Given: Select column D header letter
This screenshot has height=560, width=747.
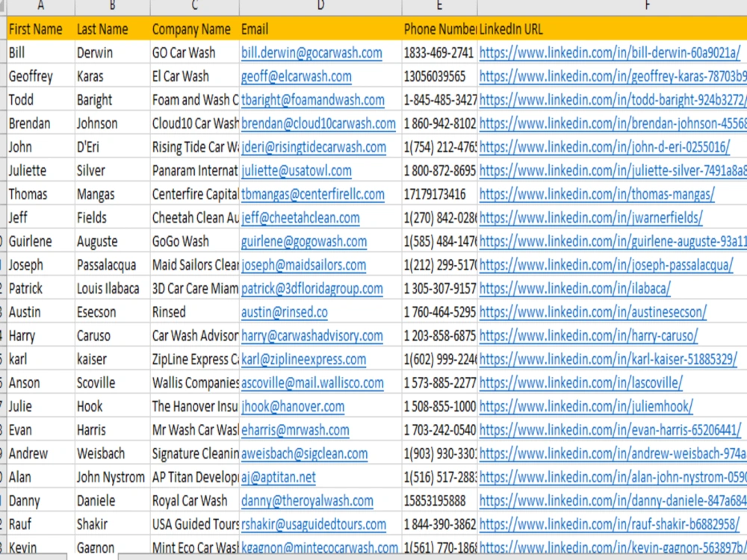Looking at the screenshot, I should point(320,6).
